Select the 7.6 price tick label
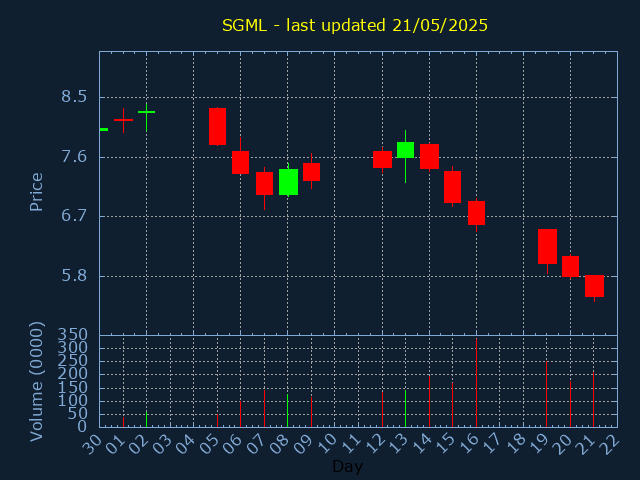Screen dimensions: 640x480 tap(74, 157)
